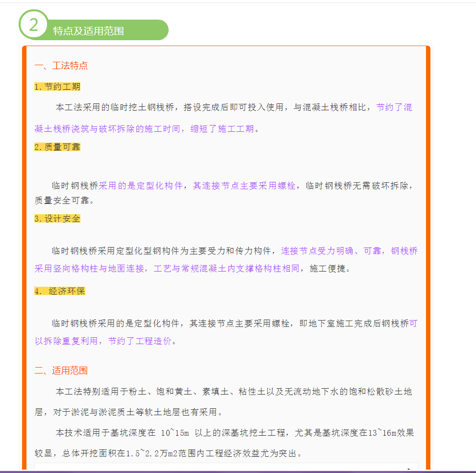This screenshot has height=473, width=476.
Task: Click the highlighted heading 3.设计安全
Action: click(x=57, y=219)
